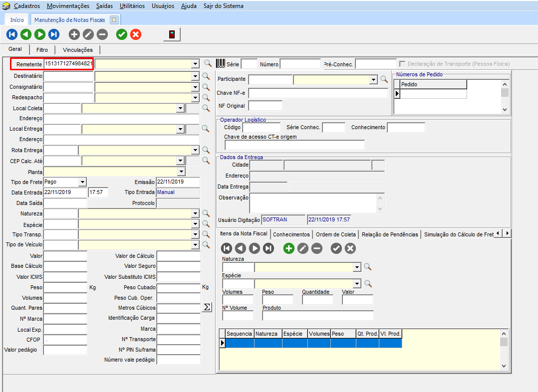538x392 pixels.
Task: Click the Chave NF-e input field
Action: [x=318, y=93]
